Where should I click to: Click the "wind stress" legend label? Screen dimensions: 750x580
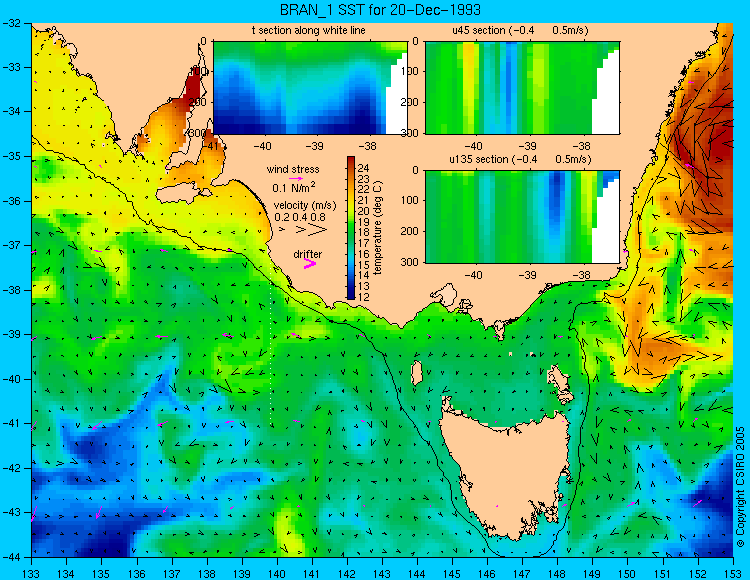[x=293, y=169]
